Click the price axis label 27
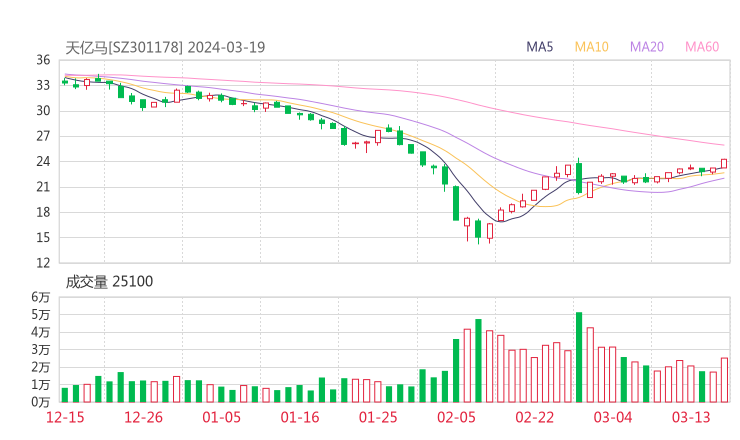740x440 pixels. [x=43, y=136]
